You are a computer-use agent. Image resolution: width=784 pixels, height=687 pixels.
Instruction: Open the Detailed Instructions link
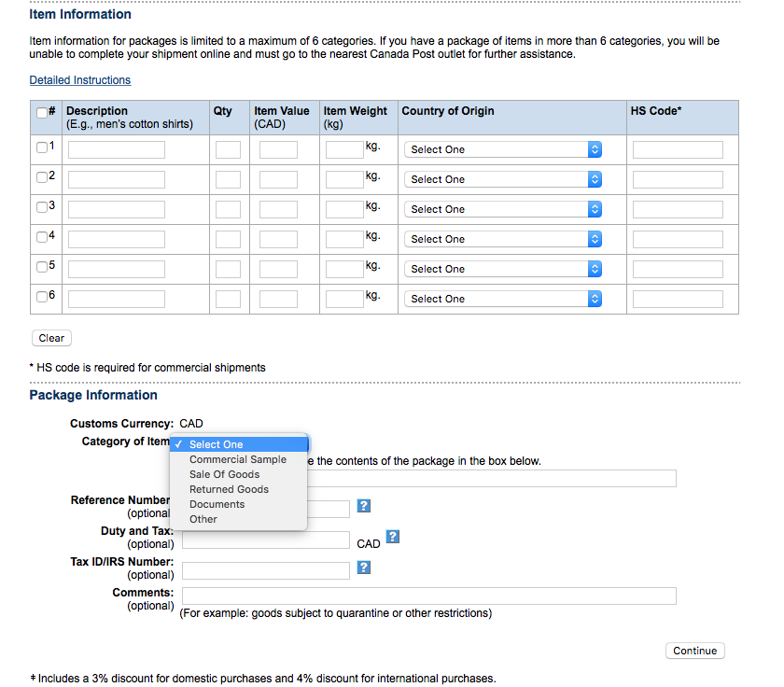pos(80,80)
